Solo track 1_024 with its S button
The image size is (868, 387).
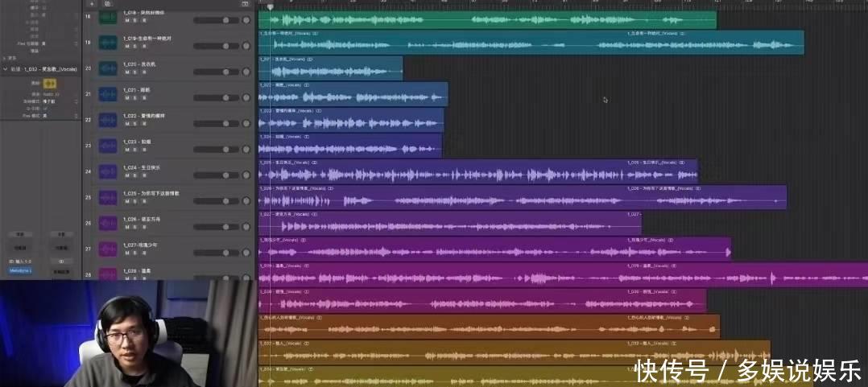coord(134,175)
